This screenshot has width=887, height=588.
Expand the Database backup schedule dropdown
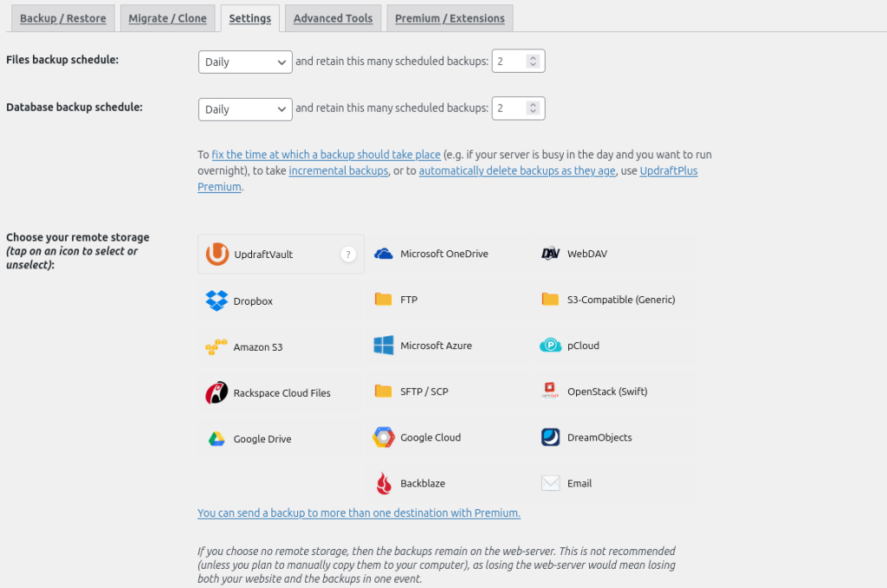[245, 109]
